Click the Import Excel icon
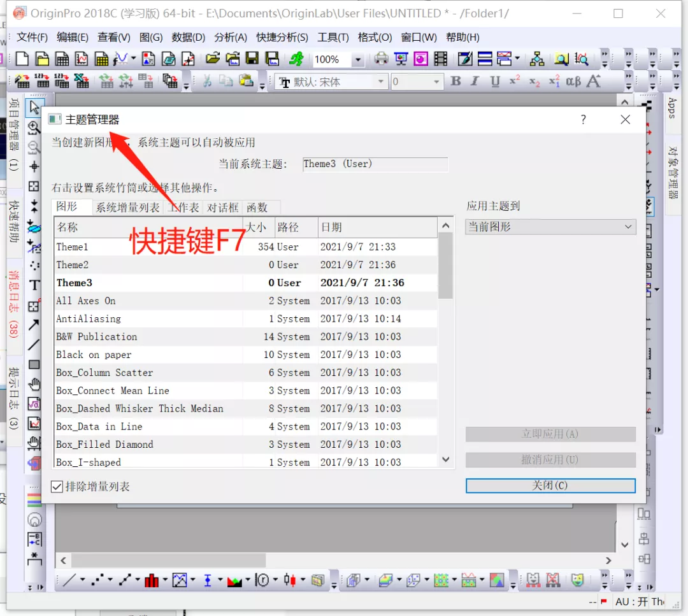 [82, 81]
